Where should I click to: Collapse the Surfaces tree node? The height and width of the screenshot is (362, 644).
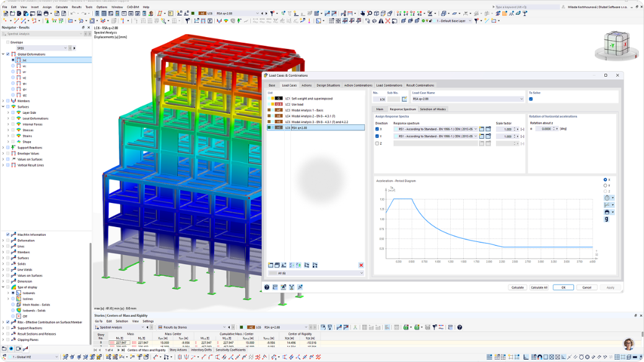[3, 106]
